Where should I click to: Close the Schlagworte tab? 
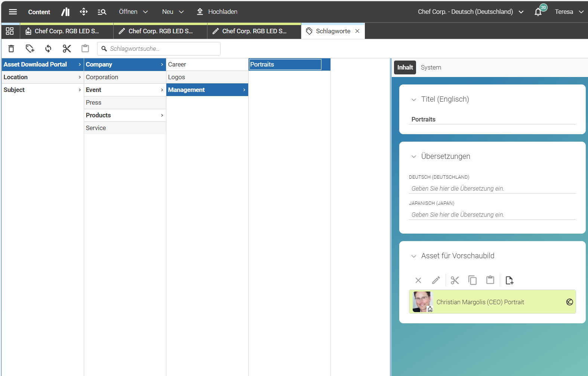click(x=357, y=31)
